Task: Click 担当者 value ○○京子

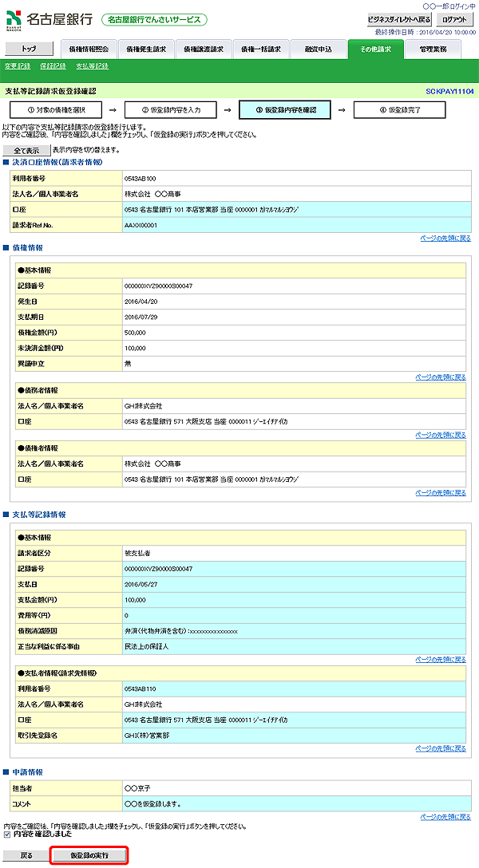Action: (136, 787)
